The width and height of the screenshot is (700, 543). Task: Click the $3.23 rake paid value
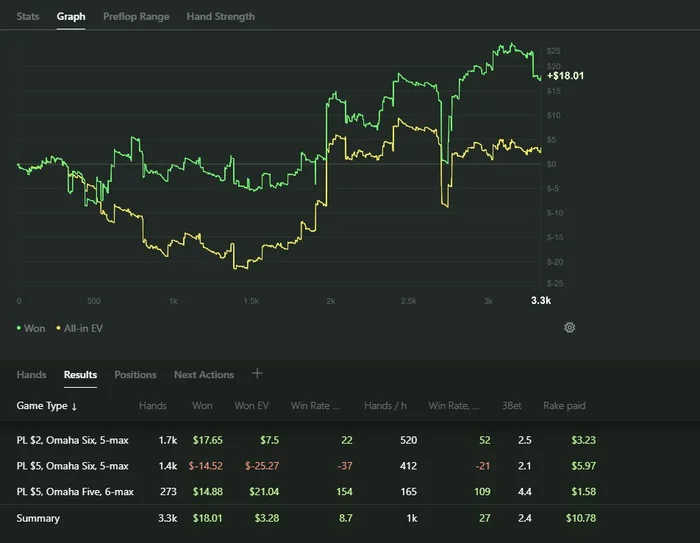(x=583, y=440)
